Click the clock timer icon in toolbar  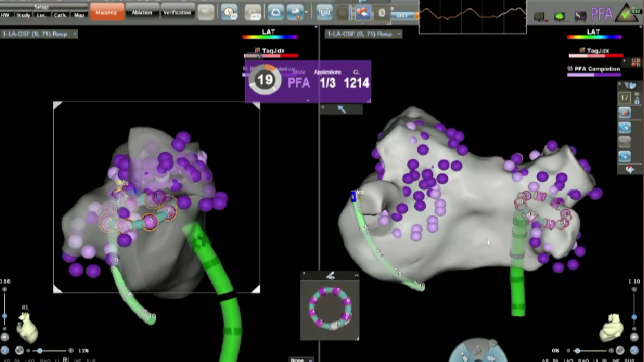[229, 12]
